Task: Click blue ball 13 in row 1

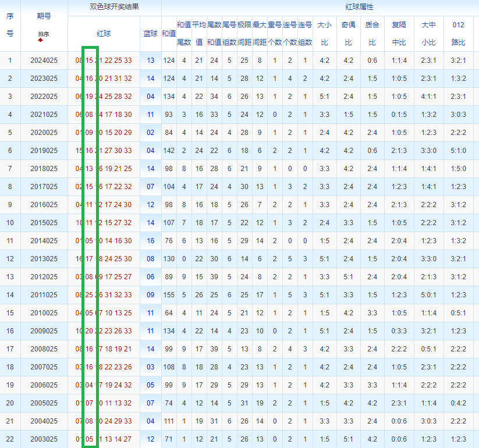Action: [151, 61]
